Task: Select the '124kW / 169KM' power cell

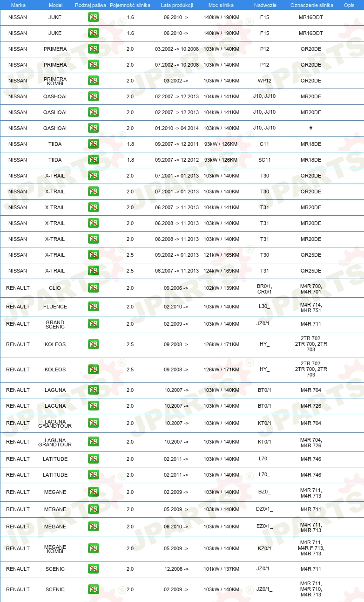Action: (x=222, y=271)
